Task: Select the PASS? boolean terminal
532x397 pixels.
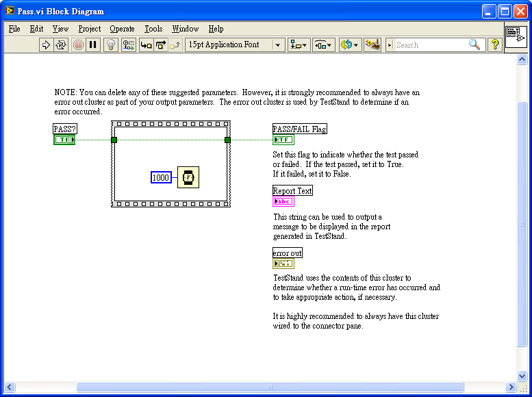Action: pos(64,140)
